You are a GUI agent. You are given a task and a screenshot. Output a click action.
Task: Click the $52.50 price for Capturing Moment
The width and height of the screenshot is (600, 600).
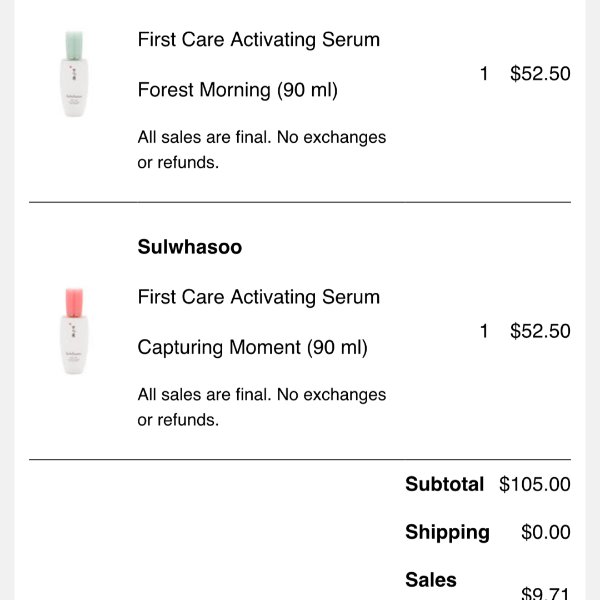[x=540, y=331]
